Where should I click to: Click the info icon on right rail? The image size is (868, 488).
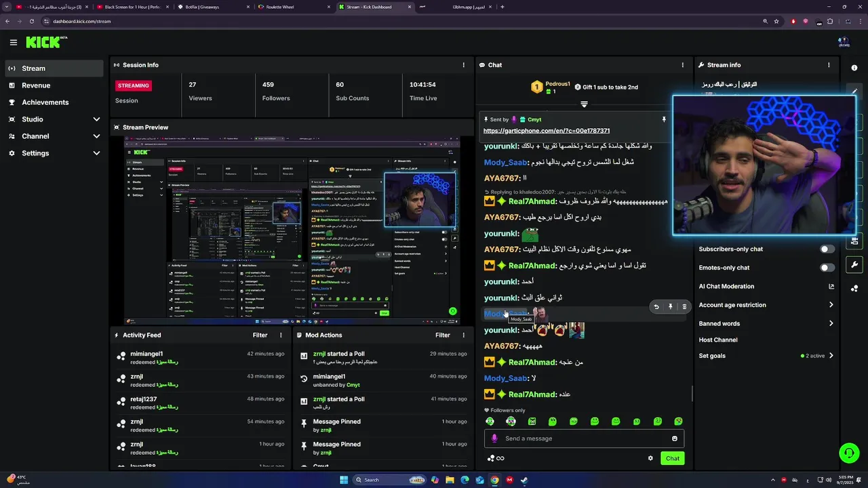(x=854, y=68)
